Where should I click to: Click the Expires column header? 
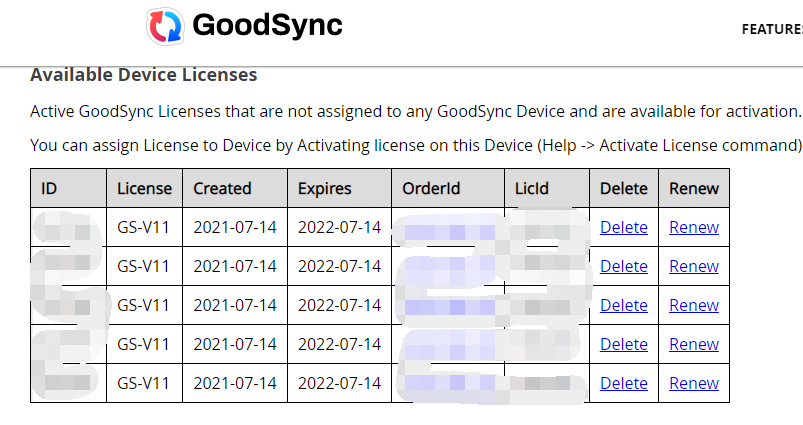tap(326, 188)
